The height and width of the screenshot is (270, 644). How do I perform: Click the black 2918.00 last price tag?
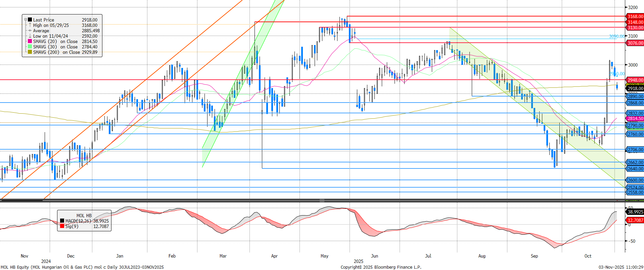[635, 88]
